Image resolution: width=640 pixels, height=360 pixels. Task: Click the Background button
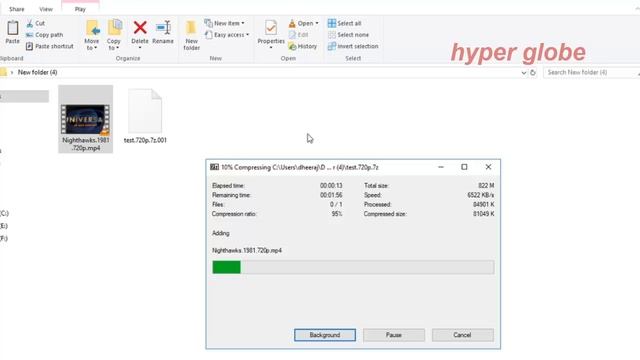click(325, 335)
